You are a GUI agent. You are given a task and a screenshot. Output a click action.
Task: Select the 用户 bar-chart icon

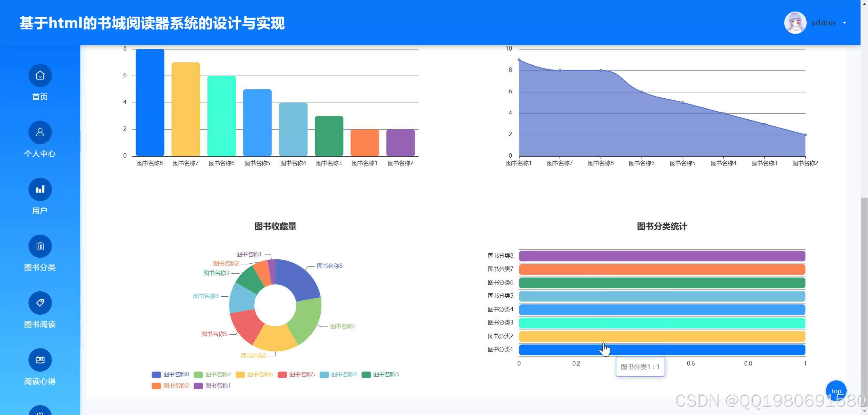pyautogui.click(x=40, y=189)
